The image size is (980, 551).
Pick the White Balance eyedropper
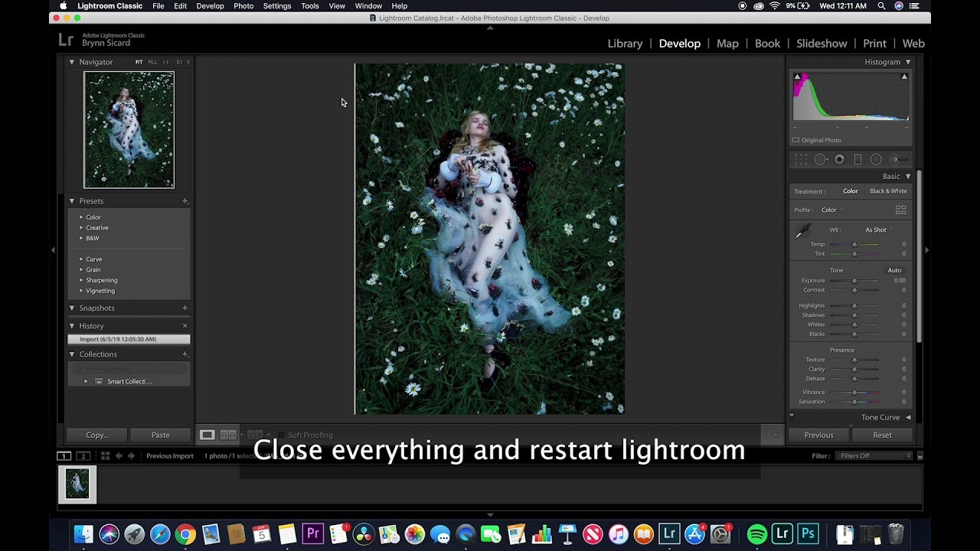[802, 231]
